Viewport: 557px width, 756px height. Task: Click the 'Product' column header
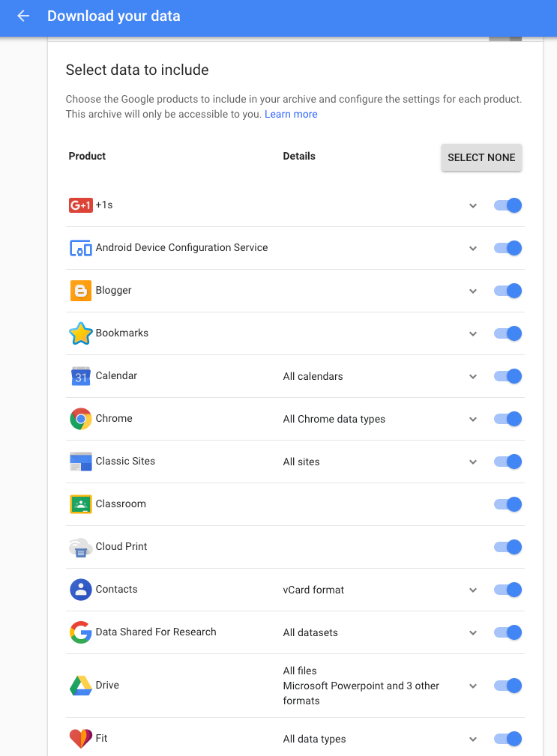click(x=87, y=156)
